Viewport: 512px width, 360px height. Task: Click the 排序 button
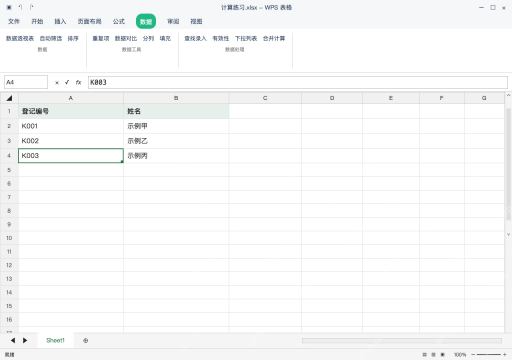[x=73, y=39]
